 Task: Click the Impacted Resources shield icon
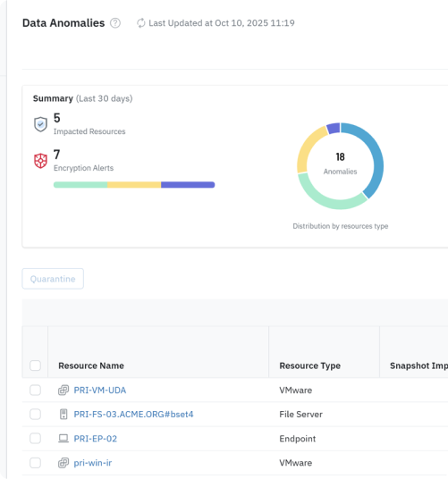[x=40, y=124]
